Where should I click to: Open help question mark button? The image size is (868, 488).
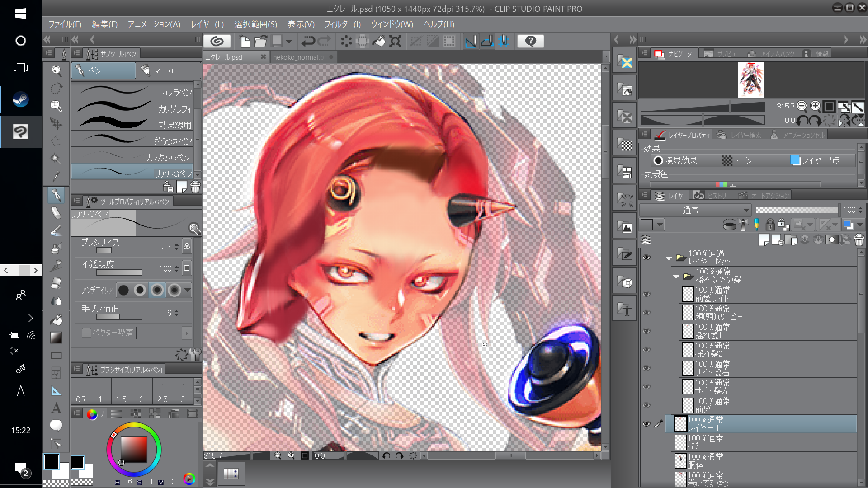click(530, 41)
